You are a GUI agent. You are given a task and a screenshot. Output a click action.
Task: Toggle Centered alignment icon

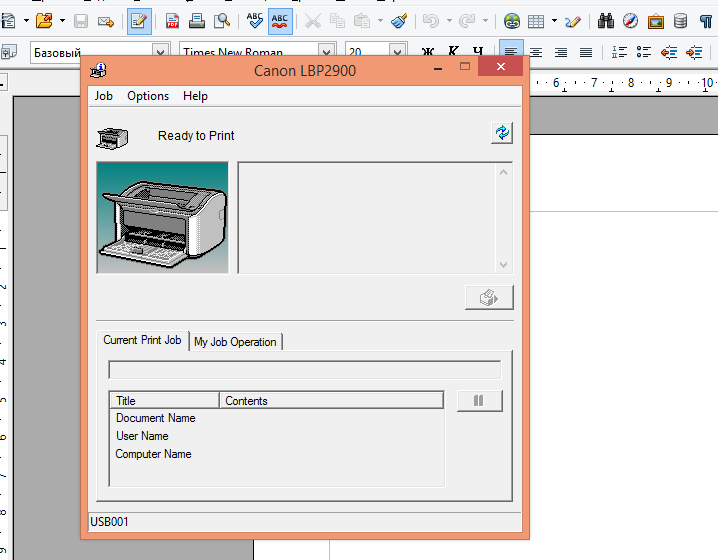[536, 52]
